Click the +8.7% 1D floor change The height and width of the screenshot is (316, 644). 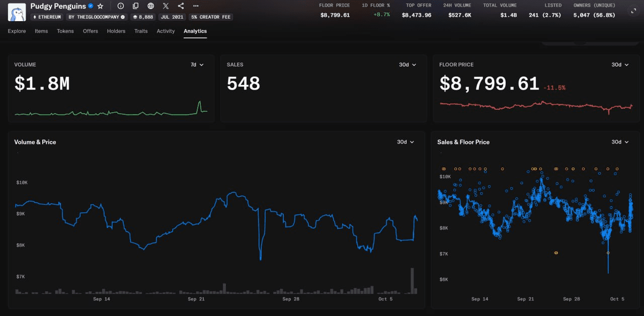(x=381, y=15)
